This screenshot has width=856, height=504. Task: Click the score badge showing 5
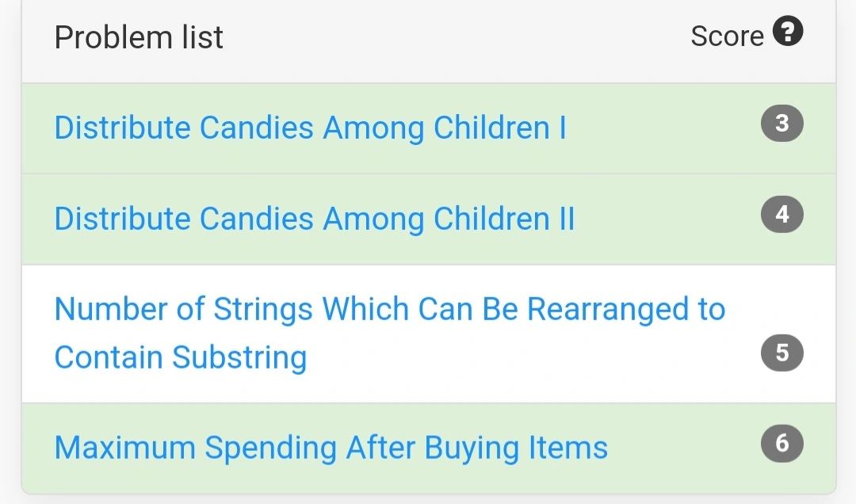781,353
